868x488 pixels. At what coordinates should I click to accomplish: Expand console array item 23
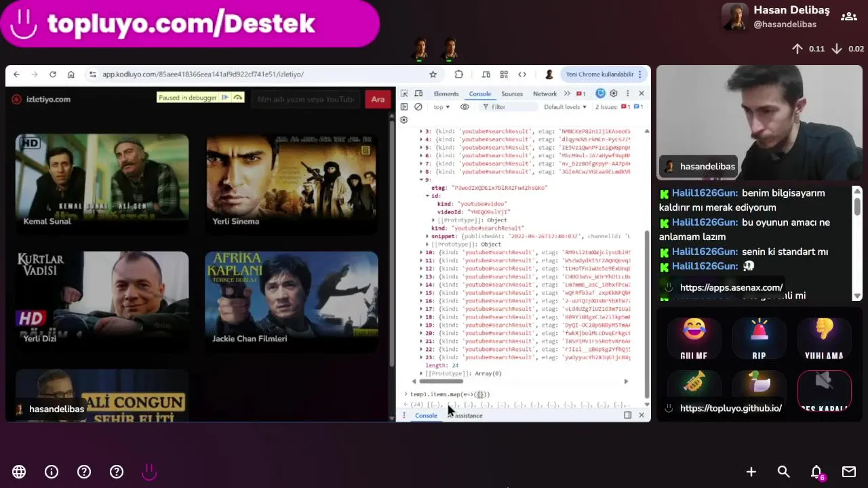421,357
